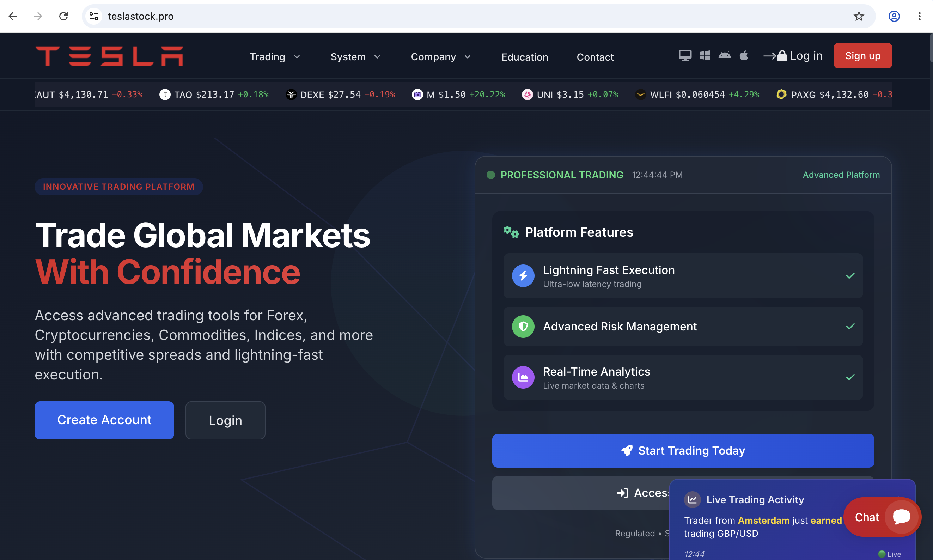933x560 pixels.
Task: Open the browser profile icon
Action: [x=894, y=16]
